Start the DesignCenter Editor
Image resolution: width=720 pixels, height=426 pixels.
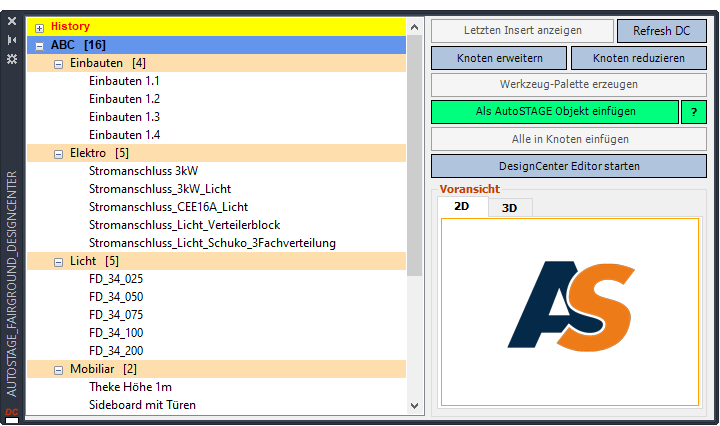(569, 166)
